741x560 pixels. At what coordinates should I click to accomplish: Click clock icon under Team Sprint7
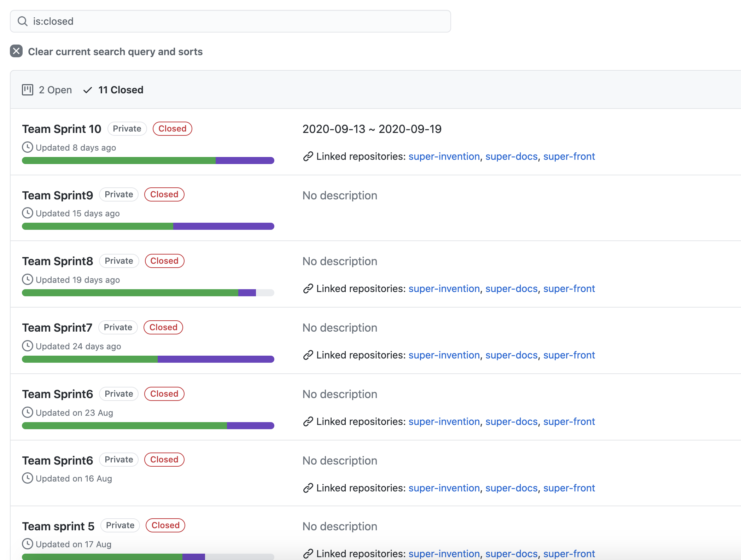tap(28, 346)
